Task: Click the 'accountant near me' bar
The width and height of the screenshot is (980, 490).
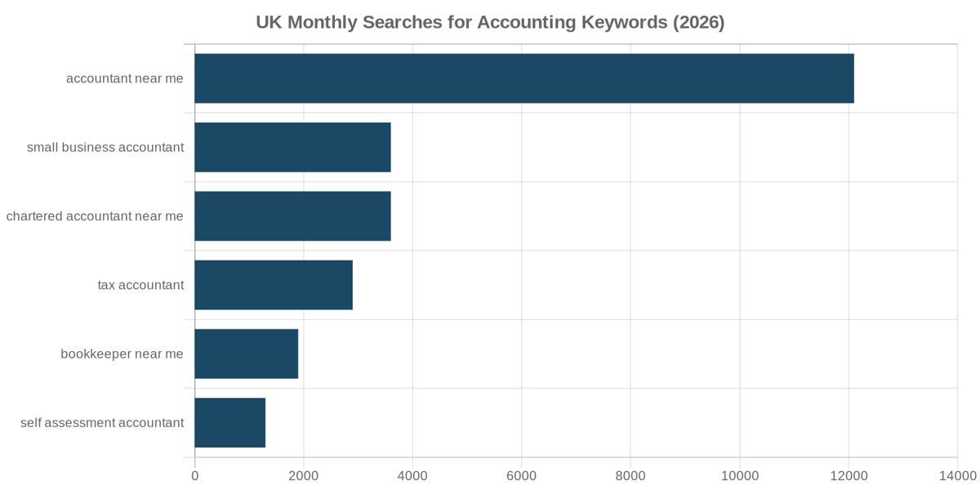Action: click(x=524, y=78)
